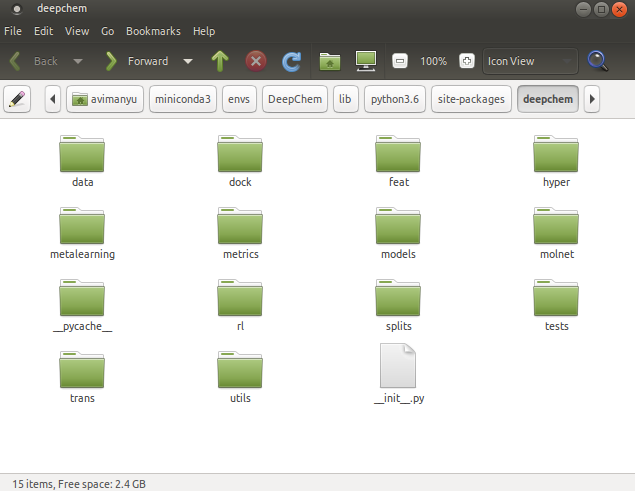Open the metalearning folder
Image resolution: width=635 pixels, height=491 pixels.
click(82, 233)
